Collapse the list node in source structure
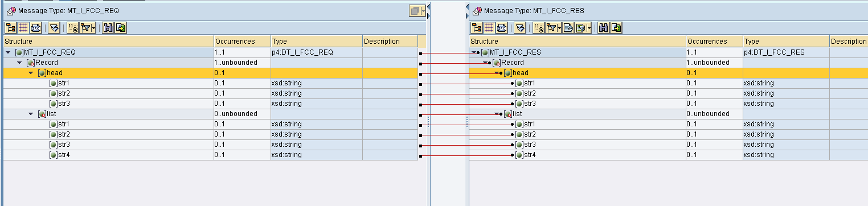 pyautogui.click(x=31, y=114)
